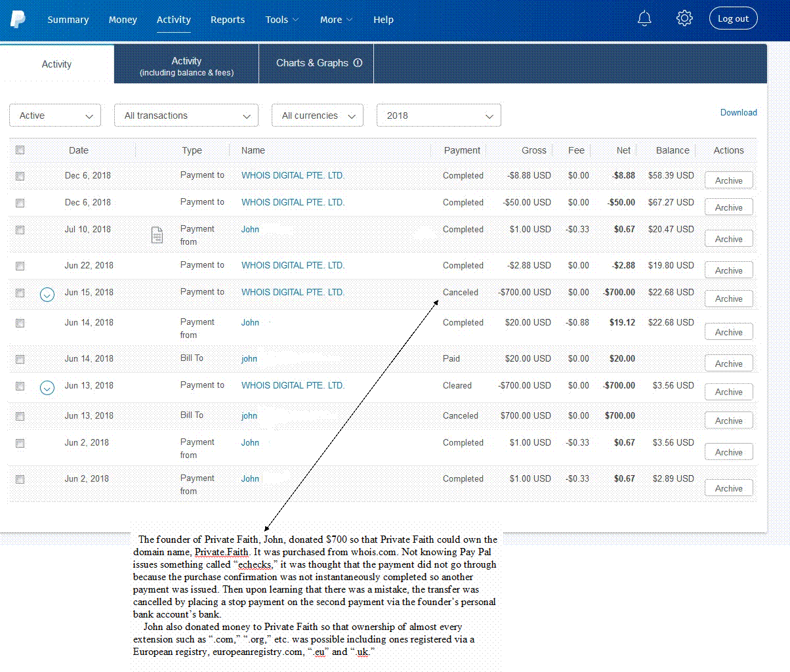Open john link in Jun 13 Bill To row
790x672 pixels.
[249, 416]
